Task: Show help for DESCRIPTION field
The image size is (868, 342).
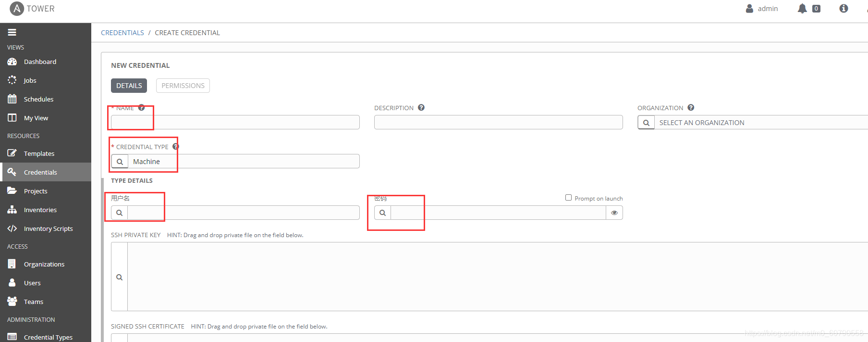Action: coord(421,108)
